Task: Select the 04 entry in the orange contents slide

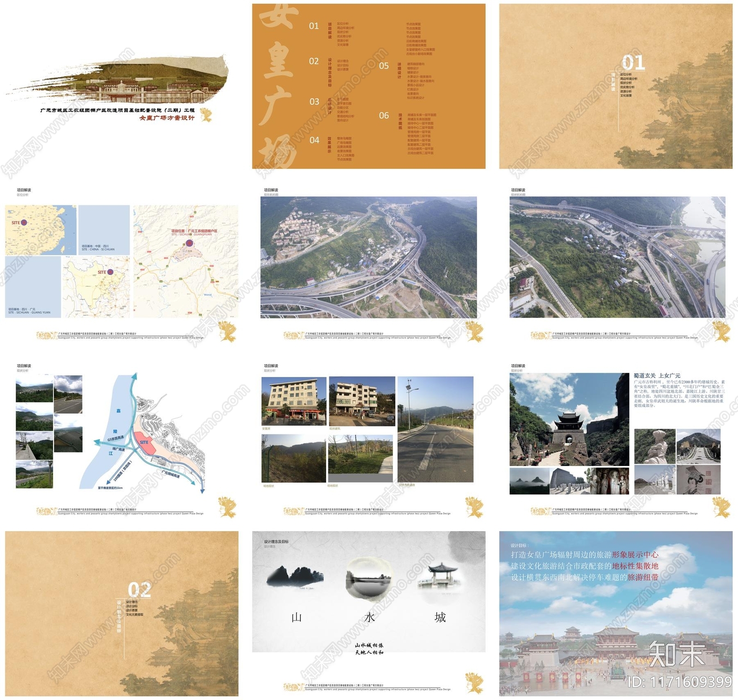Action: [314, 140]
